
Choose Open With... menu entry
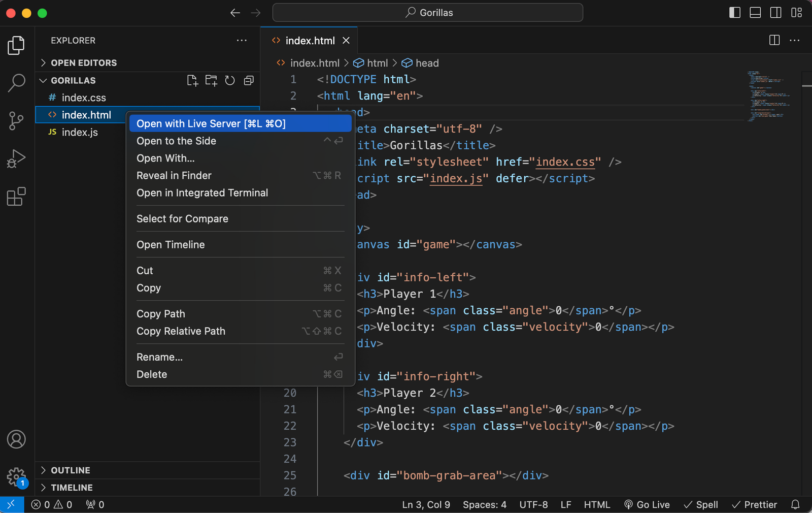click(x=240, y=158)
